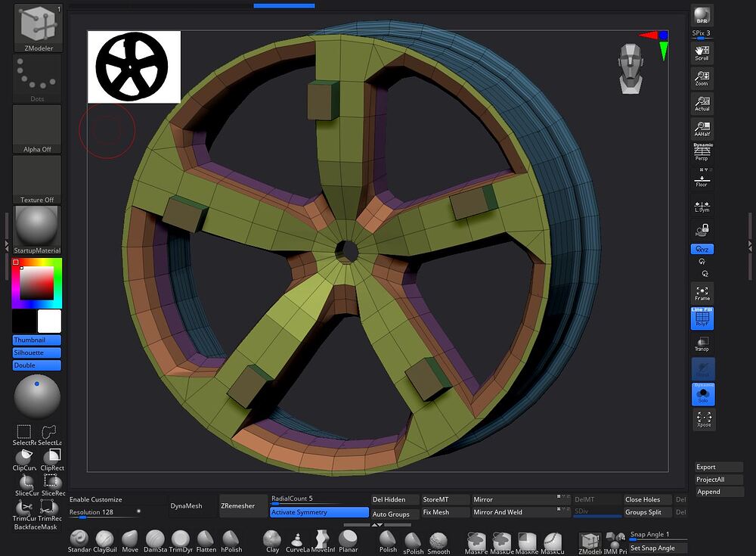Pick the Planar brush
This screenshot has width=756, height=556.
[x=348, y=542]
